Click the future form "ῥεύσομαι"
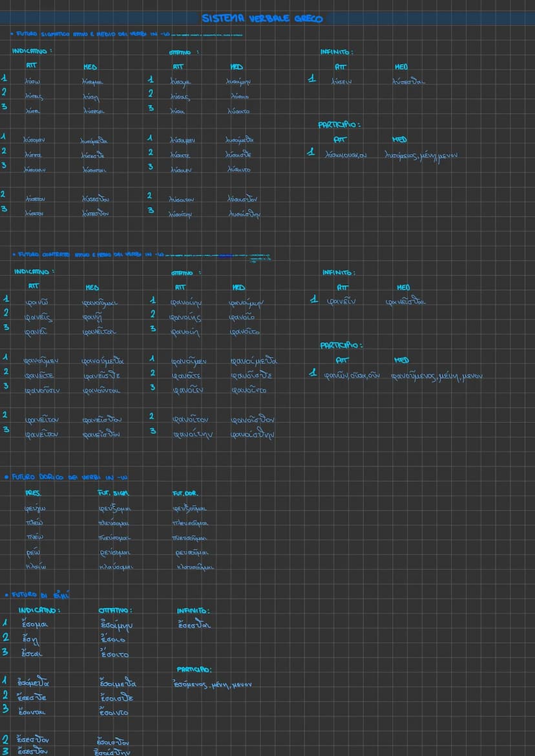The height and width of the screenshot is (756, 535). pyautogui.click(x=114, y=553)
